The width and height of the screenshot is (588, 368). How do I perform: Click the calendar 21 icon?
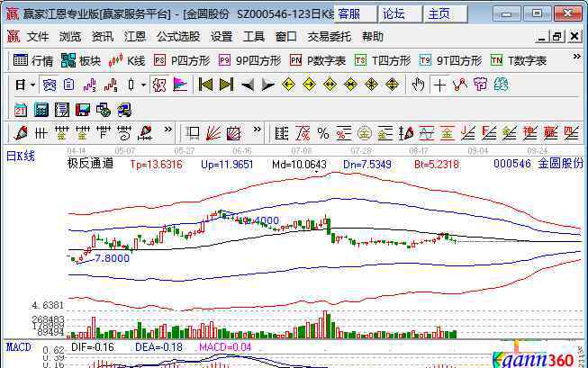(20, 110)
